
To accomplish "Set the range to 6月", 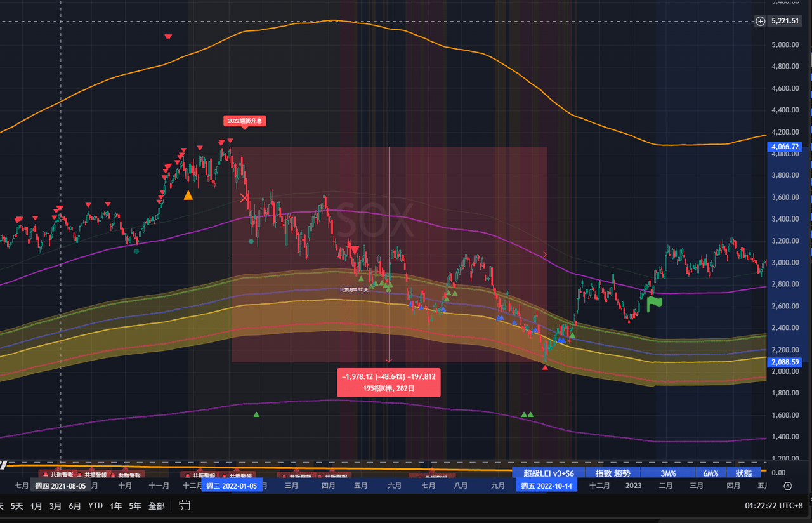I will pos(75,506).
